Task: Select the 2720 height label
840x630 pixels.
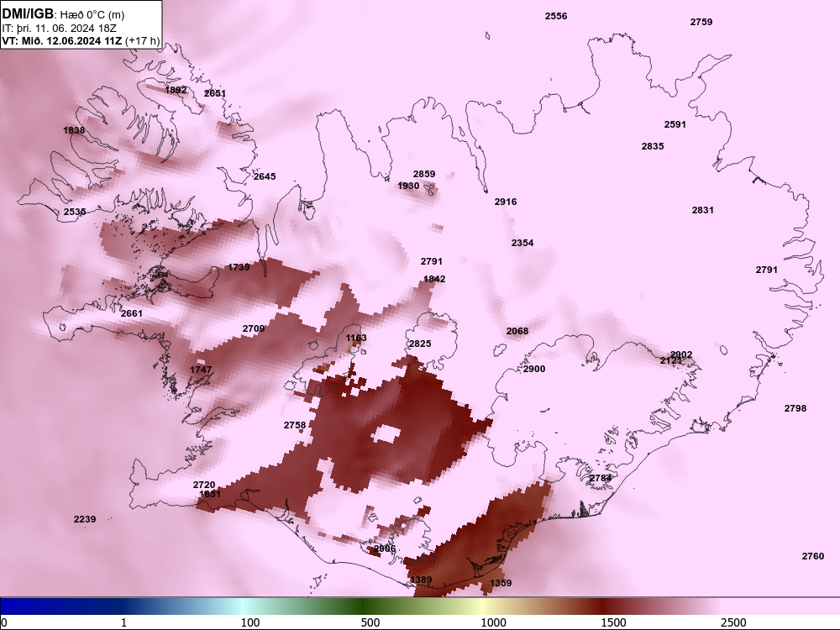Action: [204, 485]
